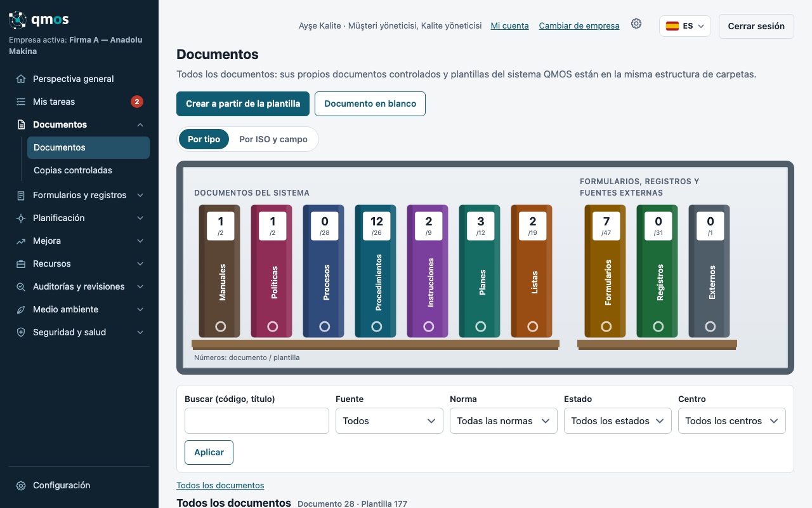Viewport: 812px width, 508px height.
Task: Click the Seguridad y salud shield icon
Action: (21, 332)
